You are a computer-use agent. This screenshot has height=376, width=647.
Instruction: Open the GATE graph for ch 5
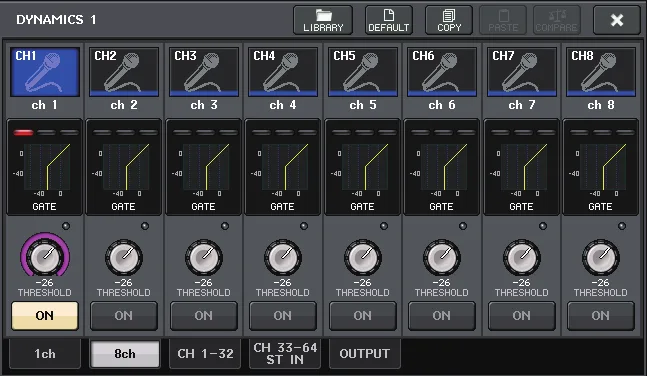[x=363, y=167]
